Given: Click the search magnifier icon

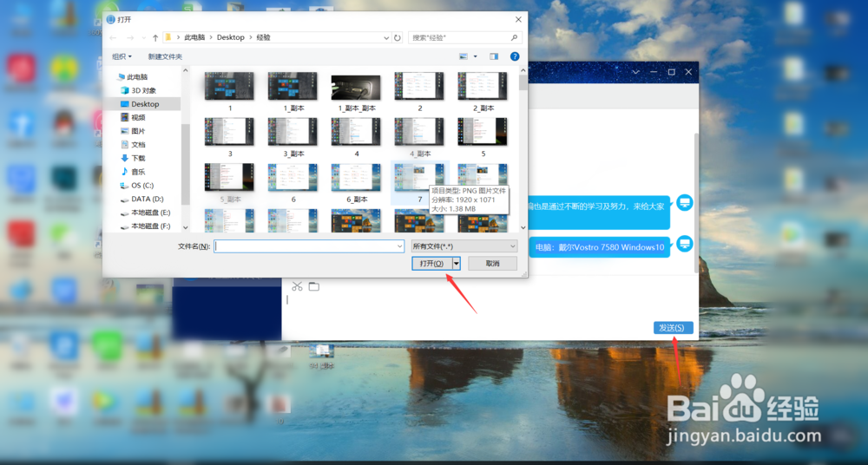Looking at the screenshot, I should [514, 37].
